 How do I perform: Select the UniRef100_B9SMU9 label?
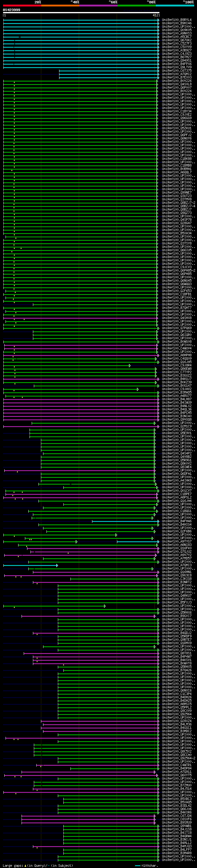pyautogui.click(x=177, y=822)
